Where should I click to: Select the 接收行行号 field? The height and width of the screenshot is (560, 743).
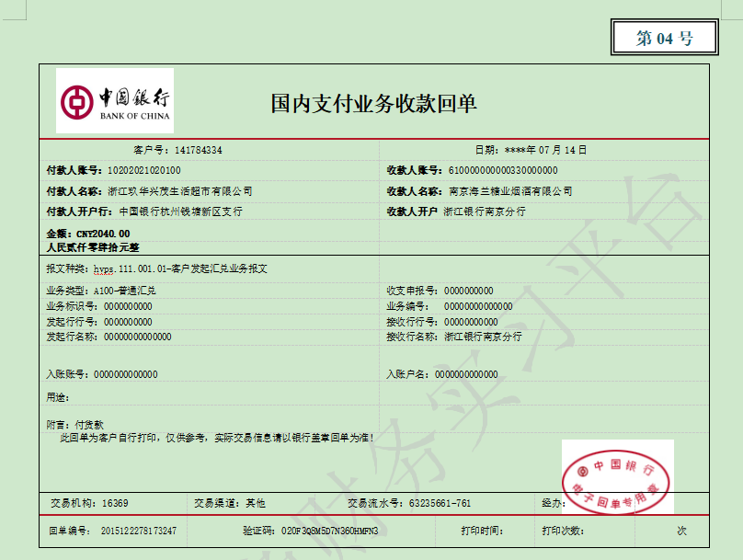tap(442, 322)
